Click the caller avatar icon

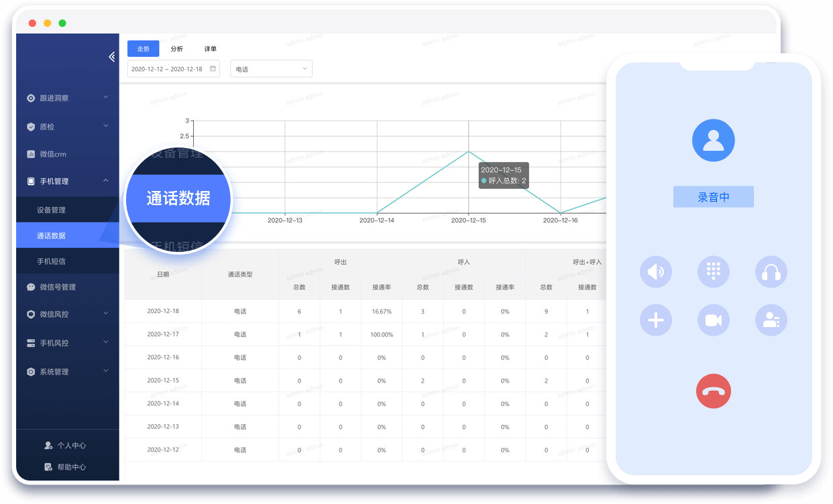[713, 140]
